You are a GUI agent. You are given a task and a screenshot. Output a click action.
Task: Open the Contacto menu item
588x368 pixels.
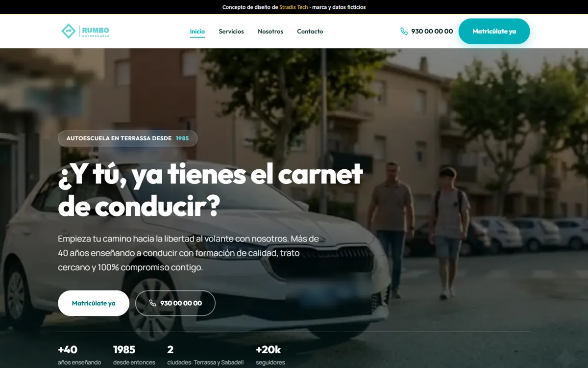point(310,31)
